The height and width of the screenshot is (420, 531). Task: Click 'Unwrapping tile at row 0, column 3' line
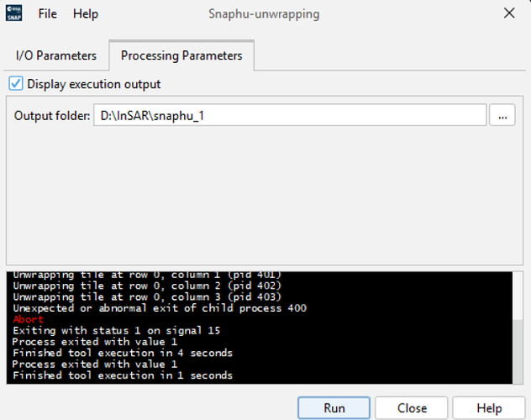click(x=147, y=297)
